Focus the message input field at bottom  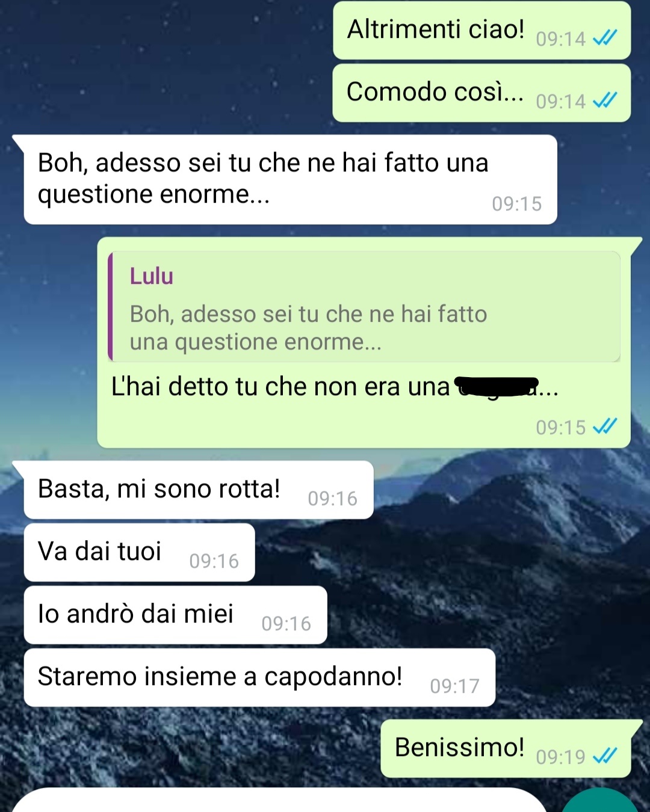(x=278, y=801)
